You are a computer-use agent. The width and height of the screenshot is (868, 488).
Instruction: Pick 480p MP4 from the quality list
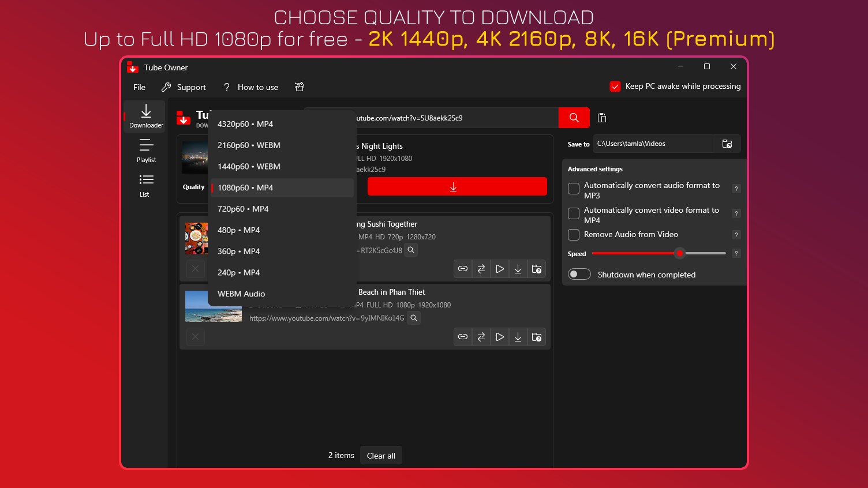238,230
